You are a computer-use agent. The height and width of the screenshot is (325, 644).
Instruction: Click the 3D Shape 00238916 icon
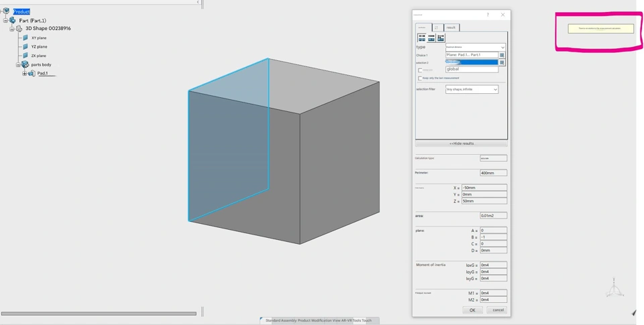(x=19, y=29)
